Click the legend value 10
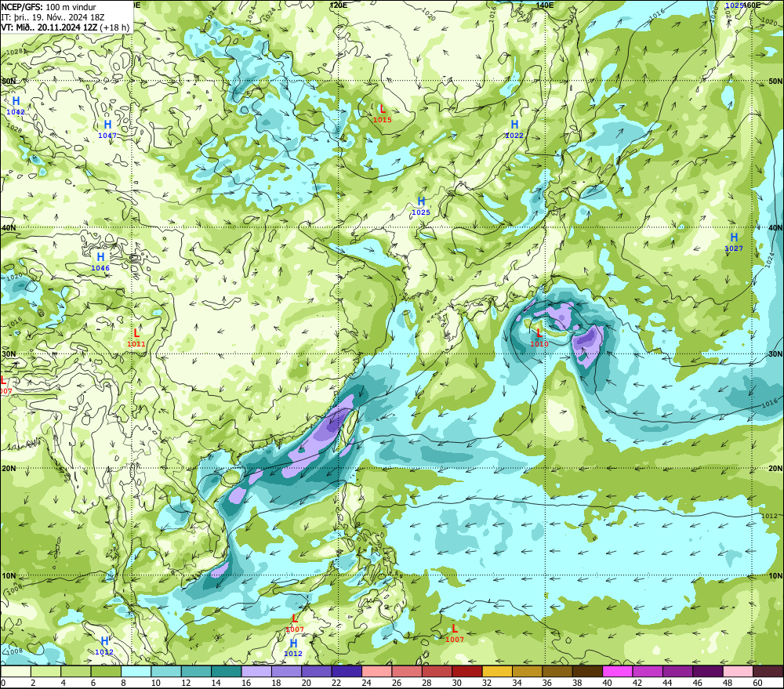The width and height of the screenshot is (784, 689). [x=156, y=683]
